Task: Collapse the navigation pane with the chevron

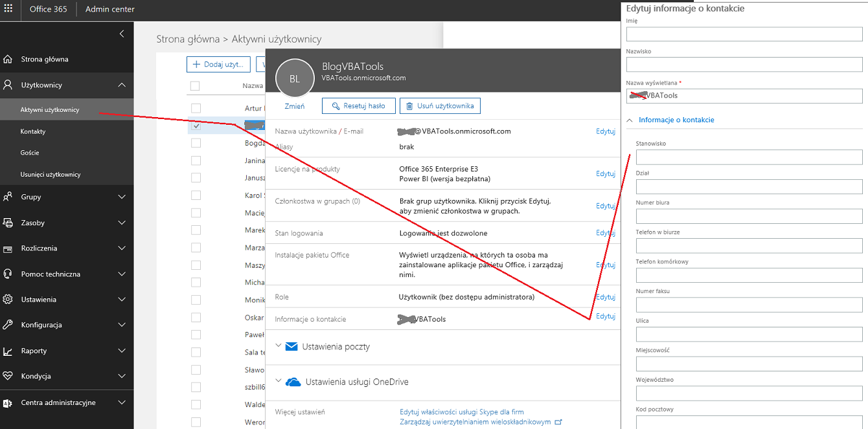Action: [122, 34]
